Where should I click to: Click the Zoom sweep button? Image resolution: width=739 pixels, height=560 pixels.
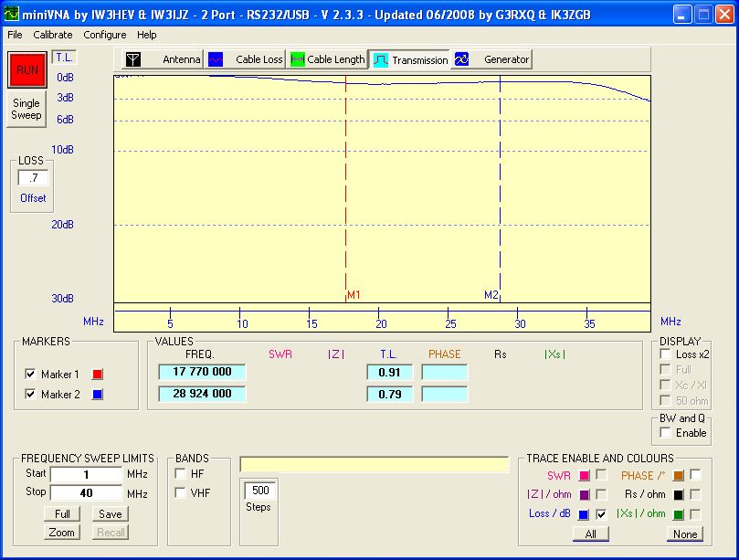coord(62,533)
